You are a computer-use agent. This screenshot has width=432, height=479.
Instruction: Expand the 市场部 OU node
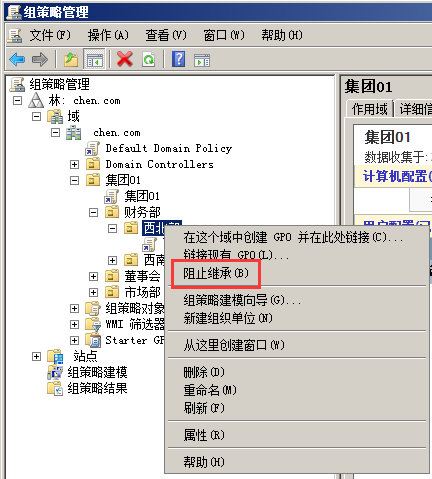[93, 292]
